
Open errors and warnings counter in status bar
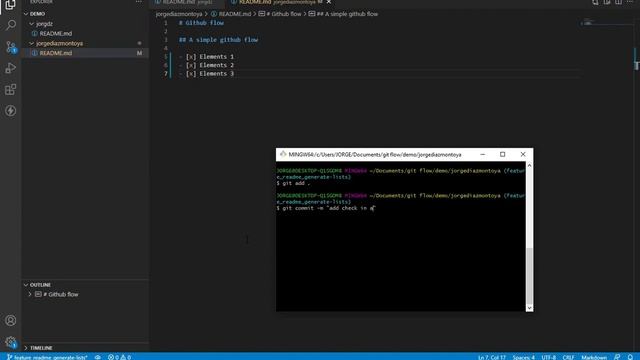120,357
